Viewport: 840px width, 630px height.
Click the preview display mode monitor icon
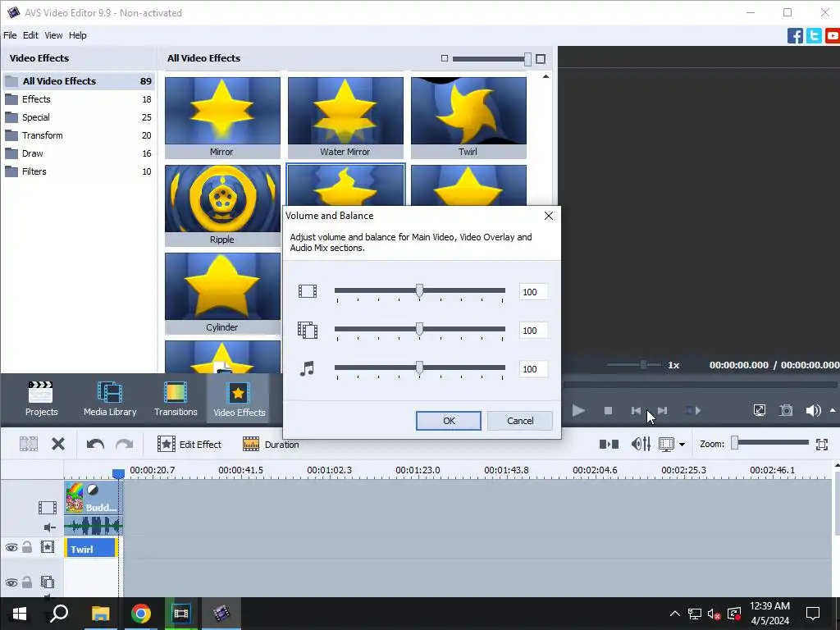(666, 444)
